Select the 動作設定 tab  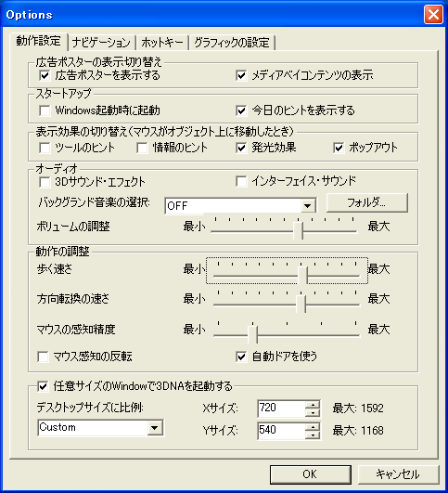click(x=38, y=41)
